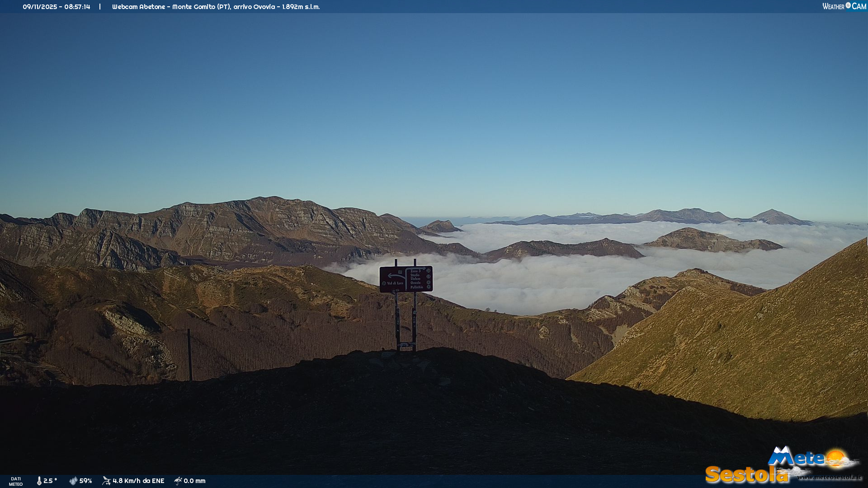Click the 2.5° temperature reading
This screenshot has width=868, height=488.
pyautogui.click(x=50, y=481)
